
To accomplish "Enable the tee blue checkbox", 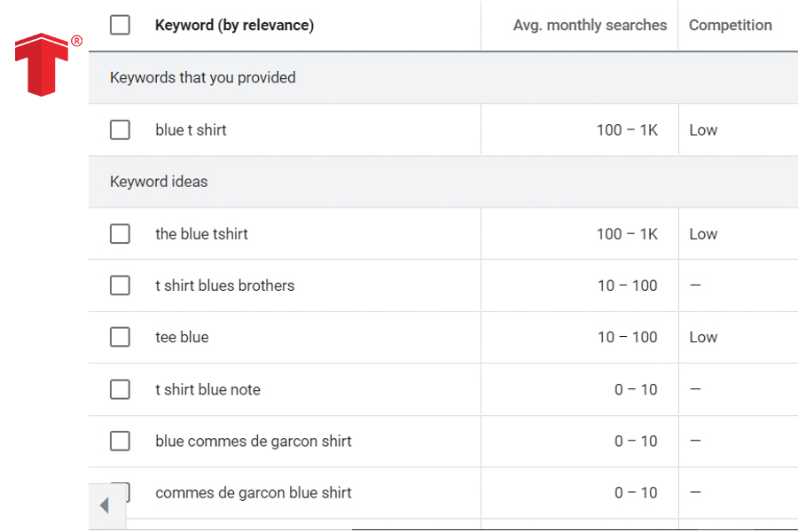I will tap(120, 337).
